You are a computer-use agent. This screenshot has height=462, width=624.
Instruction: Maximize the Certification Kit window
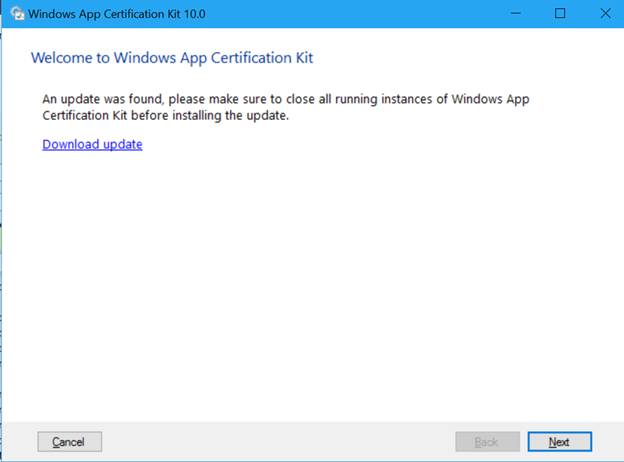click(560, 13)
